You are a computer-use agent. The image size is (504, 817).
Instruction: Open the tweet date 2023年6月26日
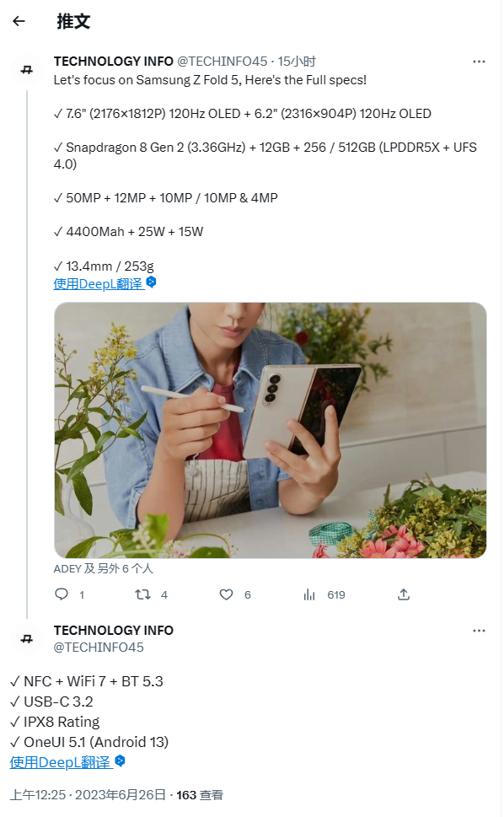pos(121,794)
